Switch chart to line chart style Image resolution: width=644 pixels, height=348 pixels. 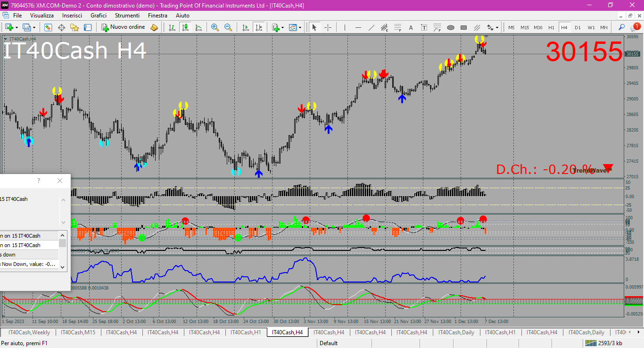(198, 27)
